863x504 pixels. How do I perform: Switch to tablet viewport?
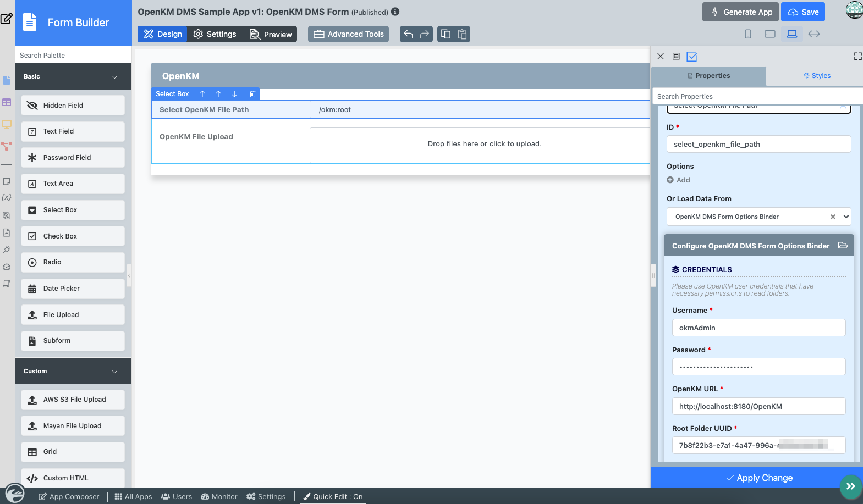tap(770, 34)
